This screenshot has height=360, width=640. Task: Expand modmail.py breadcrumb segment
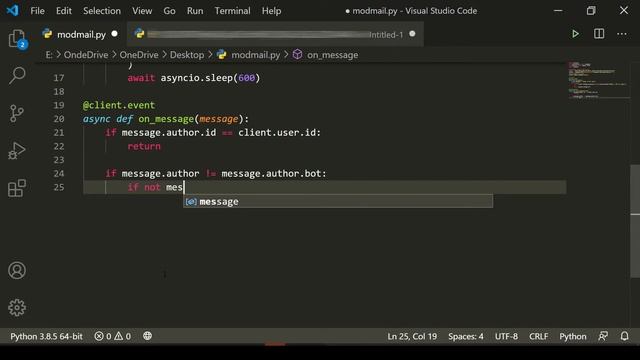click(x=256, y=55)
